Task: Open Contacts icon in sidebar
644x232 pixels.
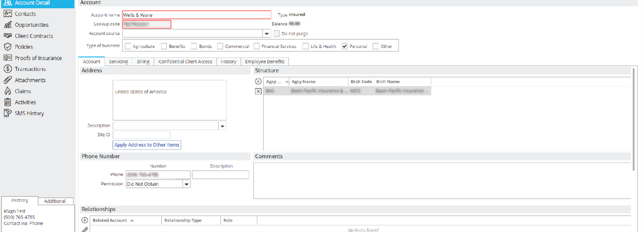Action: (x=7, y=14)
